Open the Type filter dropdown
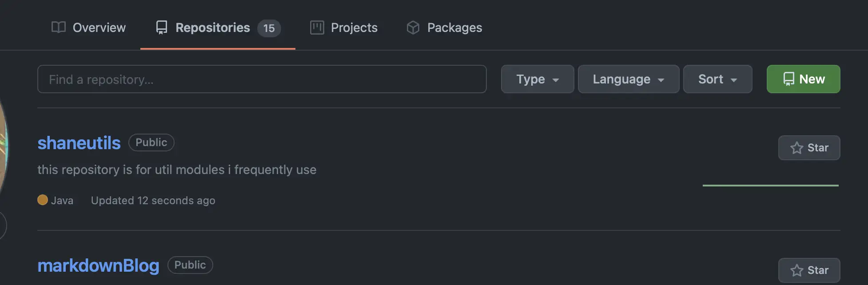868x285 pixels. point(538,79)
